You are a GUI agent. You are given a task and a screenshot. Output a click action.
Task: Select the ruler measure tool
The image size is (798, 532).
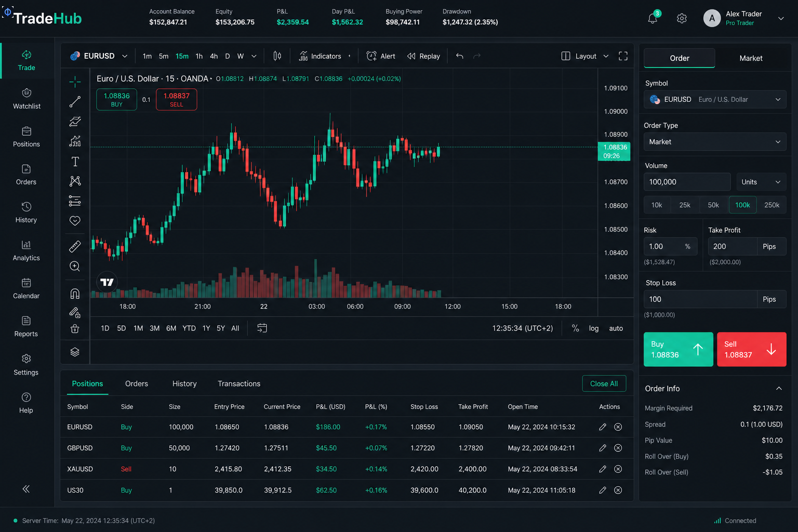(75, 246)
